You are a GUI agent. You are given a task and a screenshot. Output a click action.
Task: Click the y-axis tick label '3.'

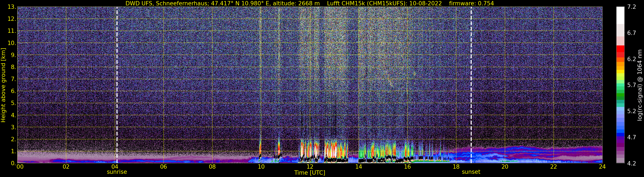coord(13,127)
